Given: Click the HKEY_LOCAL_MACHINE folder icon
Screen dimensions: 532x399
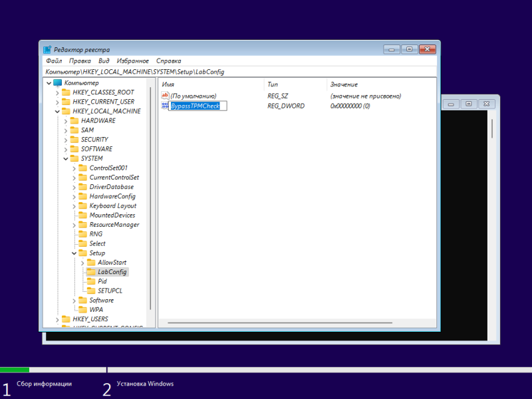Looking at the screenshot, I should [66, 111].
